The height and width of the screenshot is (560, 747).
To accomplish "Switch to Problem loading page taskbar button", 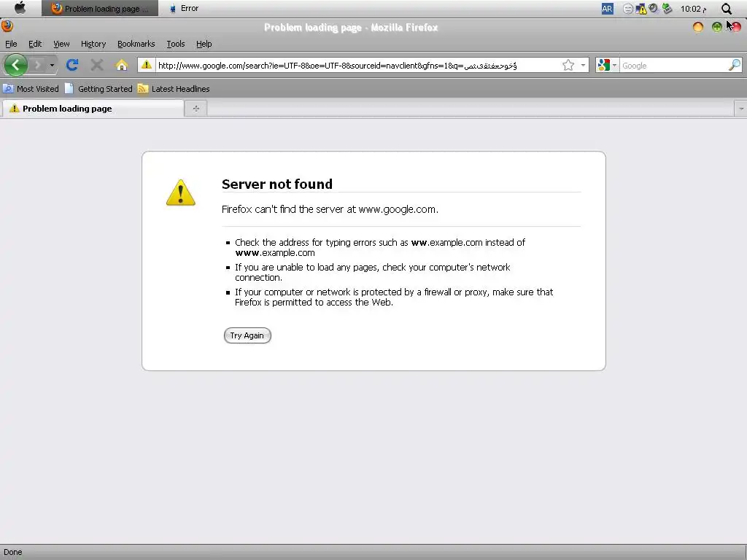I will 100,8.
